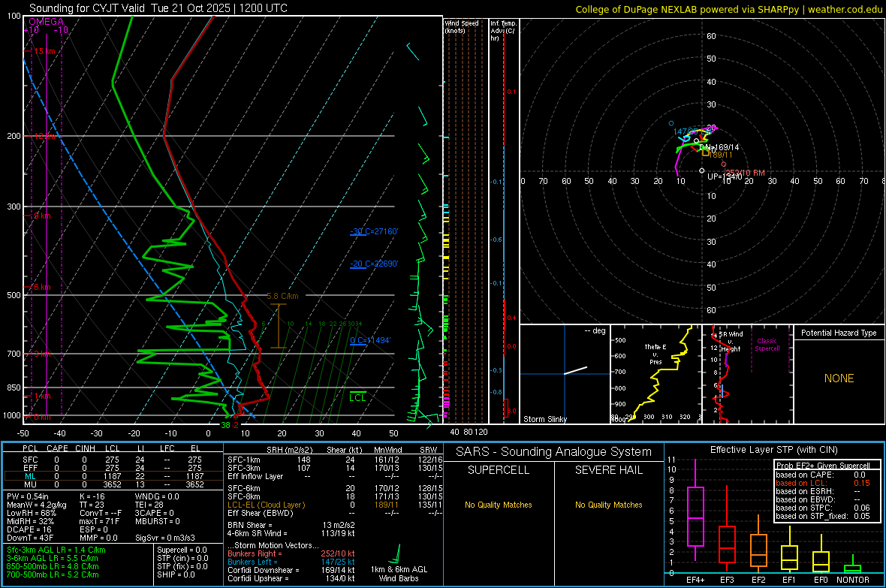Click the 'SigSvr = 0 m3/s3' value

click(x=165, y=538)
